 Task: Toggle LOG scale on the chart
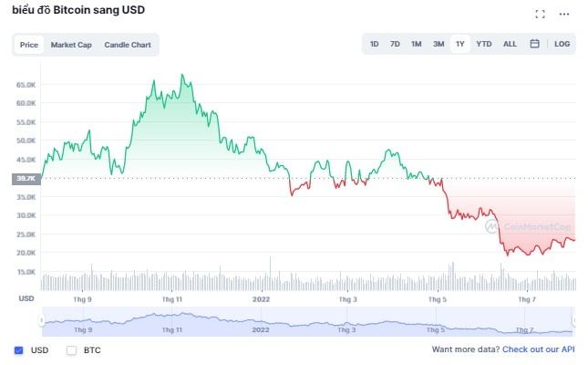pos(562,44)
